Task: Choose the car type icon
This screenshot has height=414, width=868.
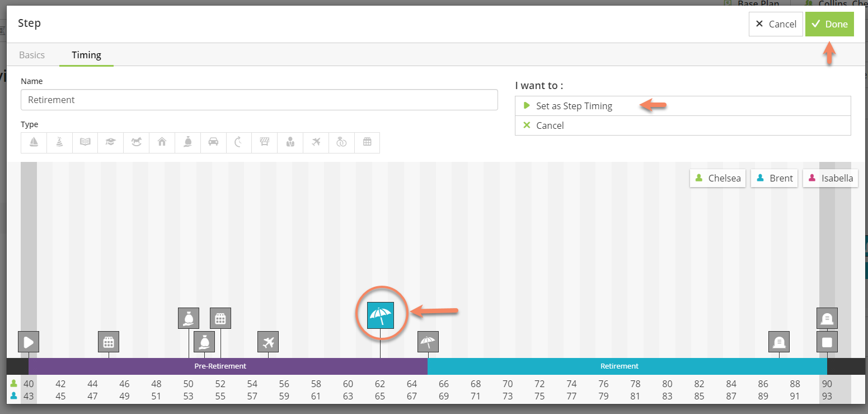Action: point(213,142)
